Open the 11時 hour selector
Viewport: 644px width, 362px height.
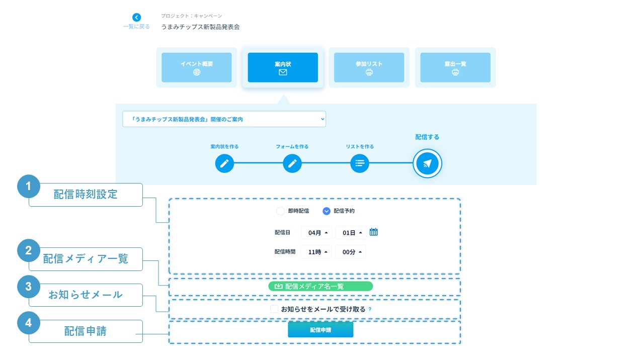coord(317,252)
